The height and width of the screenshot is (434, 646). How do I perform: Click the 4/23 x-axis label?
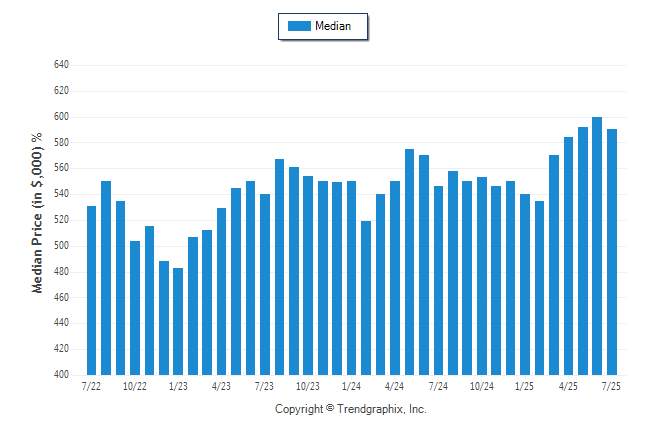pyautogui.click(x=221, y=386)
